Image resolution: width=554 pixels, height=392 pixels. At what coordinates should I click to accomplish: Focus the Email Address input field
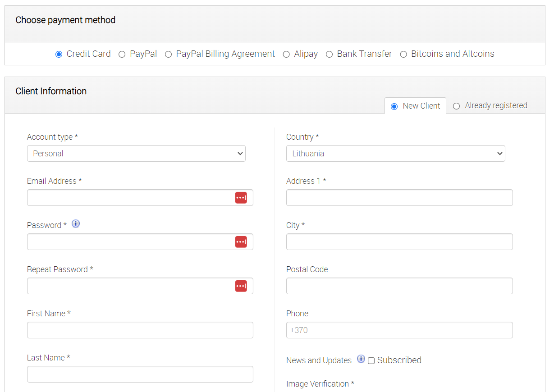140,198
